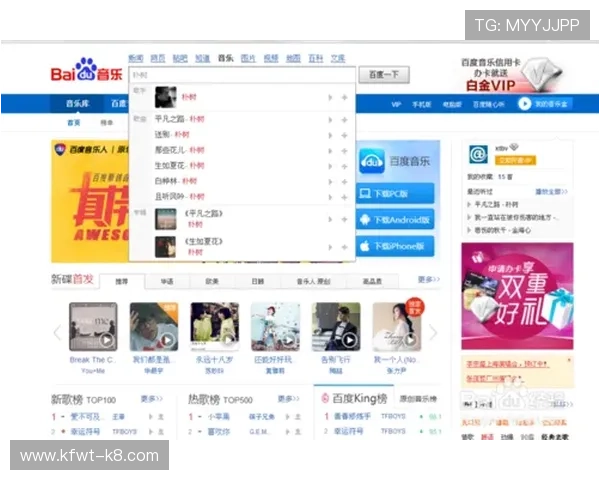Screen dimensions: 600x480
Task: Switch to the 百度King榜 tab
Action: coord(354,398)
